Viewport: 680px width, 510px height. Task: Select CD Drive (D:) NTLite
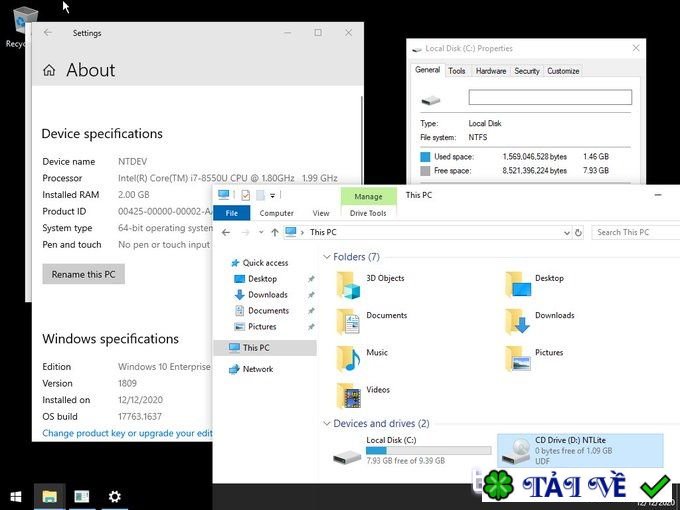pyautogui.click(x=580, y=451)
